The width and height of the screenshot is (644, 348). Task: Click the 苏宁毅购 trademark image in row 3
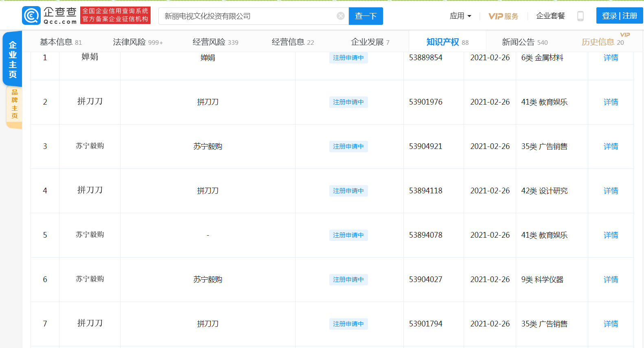pos(90,146)
